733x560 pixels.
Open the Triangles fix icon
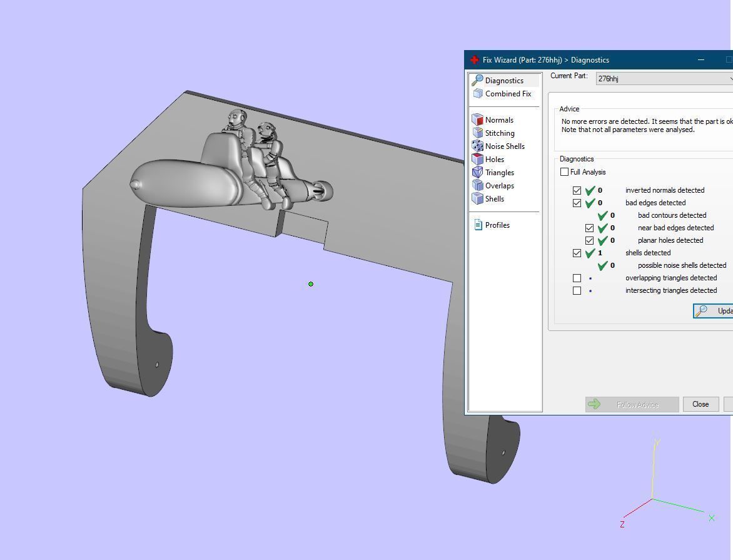477,172
